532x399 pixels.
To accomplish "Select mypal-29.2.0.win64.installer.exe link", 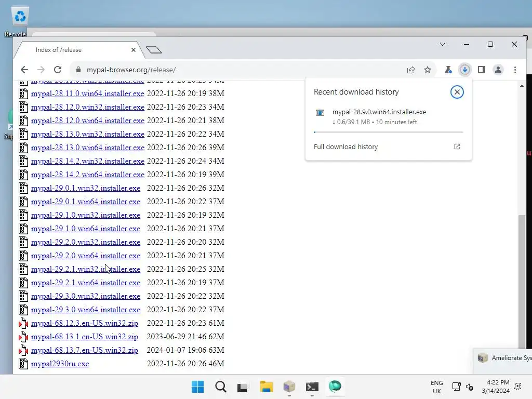I will click(x=86, y=256).
